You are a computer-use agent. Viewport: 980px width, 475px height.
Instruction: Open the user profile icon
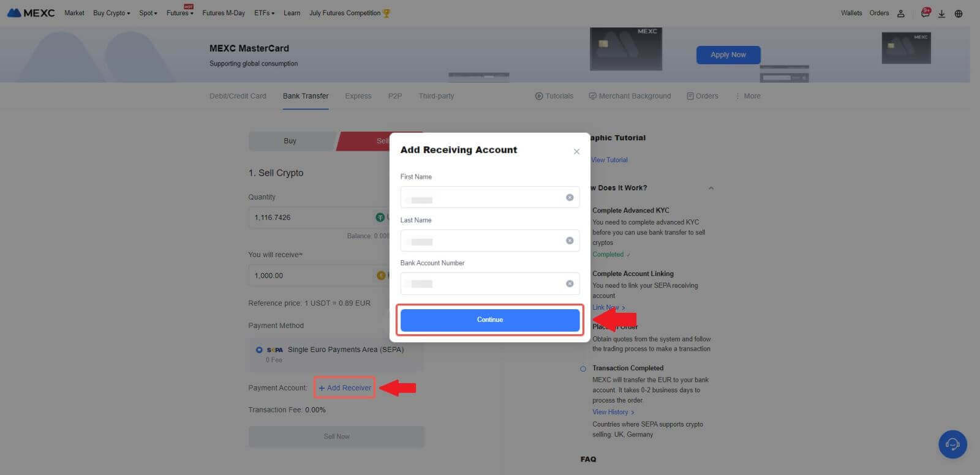point(900,13)
